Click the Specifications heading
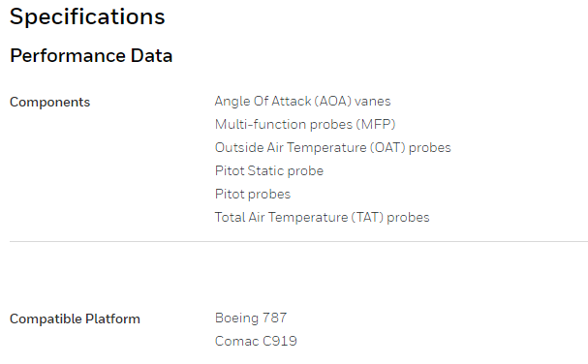The height and width of the screenshot is (364, 588). 87,17
